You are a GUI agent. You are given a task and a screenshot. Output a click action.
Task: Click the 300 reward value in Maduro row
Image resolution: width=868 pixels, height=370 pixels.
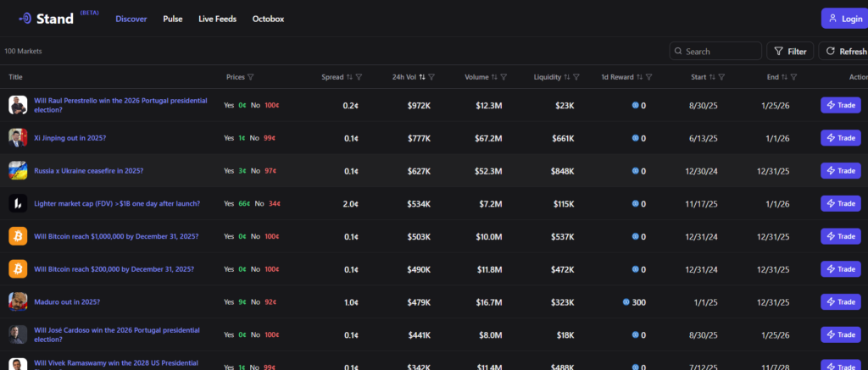639,302
